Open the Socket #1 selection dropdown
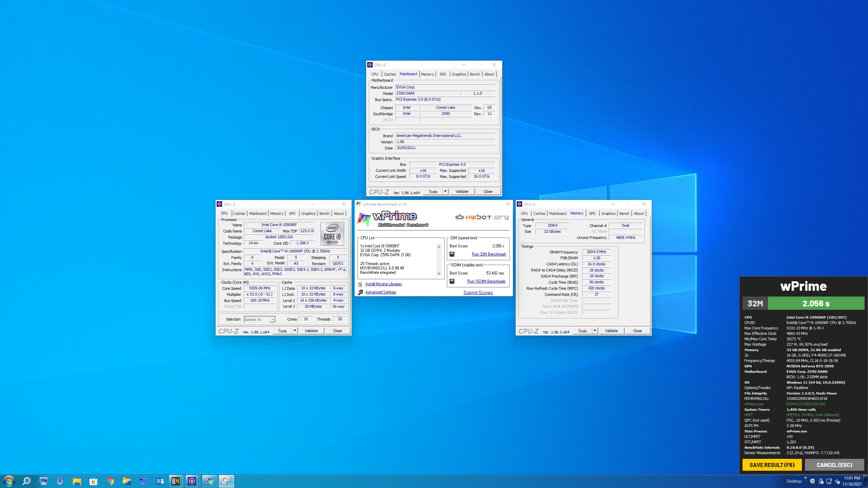868x488 pixels. pos(272,320)
